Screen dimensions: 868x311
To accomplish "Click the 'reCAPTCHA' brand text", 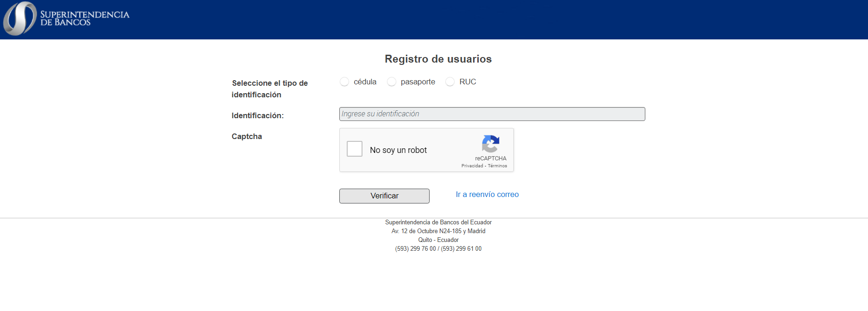I will [x=491, y=159].
